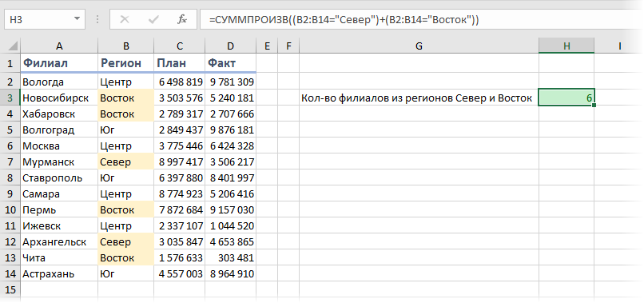Select the cell containing Ставрополь
Screen dimensions: 644x303
pos(59,178)
